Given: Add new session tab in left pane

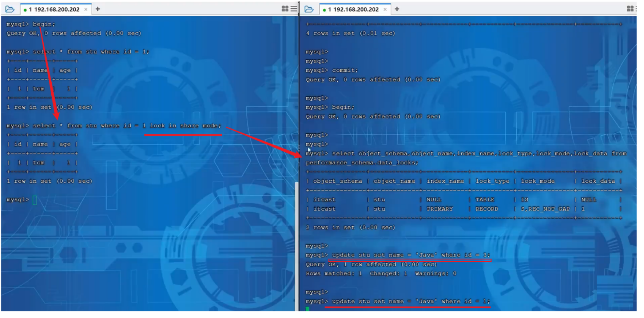Looking at the screenshot, I should (x=98, y=9).
